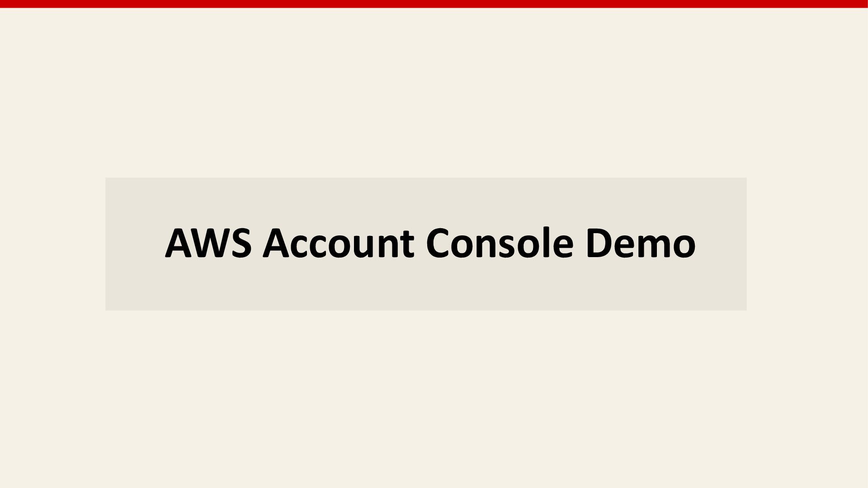Image resolution: width=868 pixels, height=488 pixels.
Task: Click the cream slide background below the title box
Action: click(x=434, y=399)
